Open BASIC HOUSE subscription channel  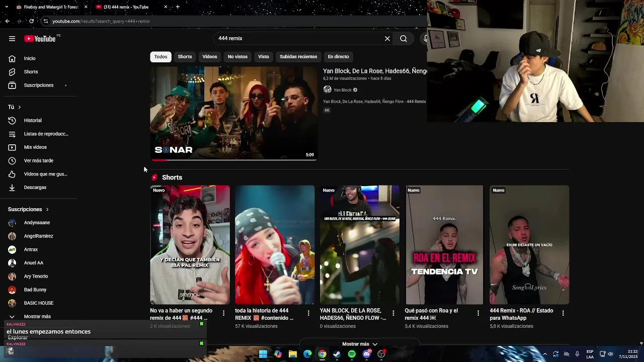click(x=39, y=303)
